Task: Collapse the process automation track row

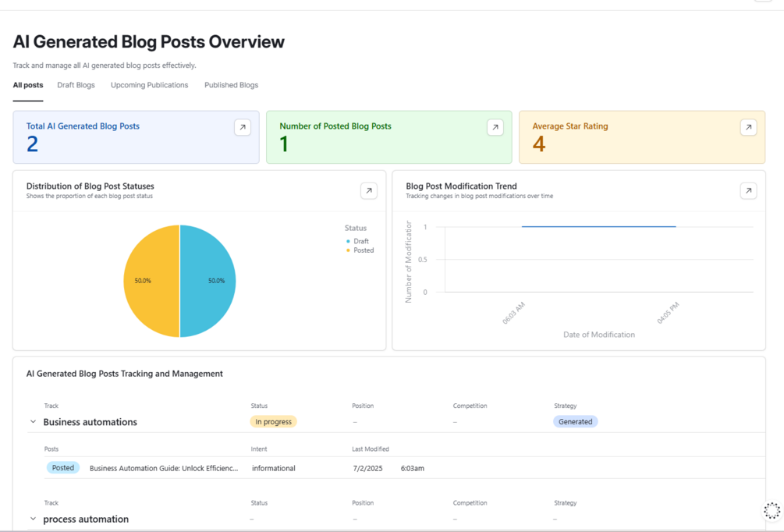Action: coord(33,519)
